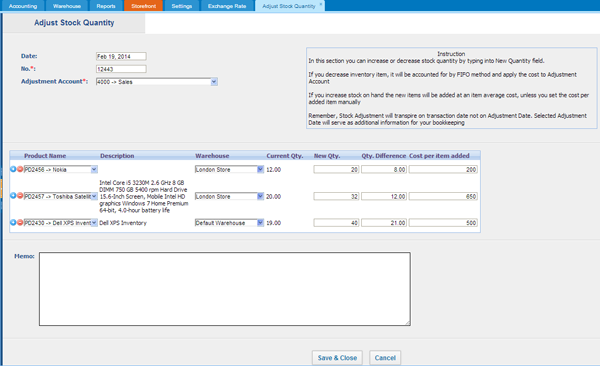Click the current quantity value 20.00
This screenshot has height=366, width=600.
click(x=274, y=196)
